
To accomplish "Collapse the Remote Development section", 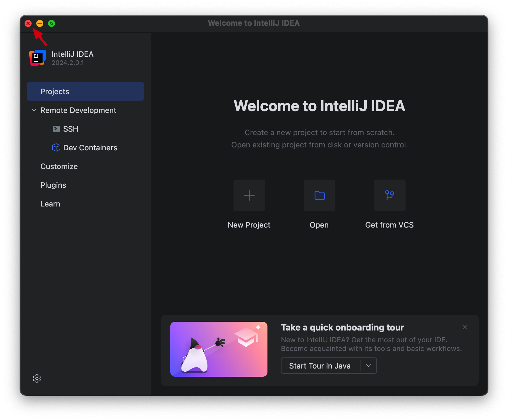I will pos(34,110).
